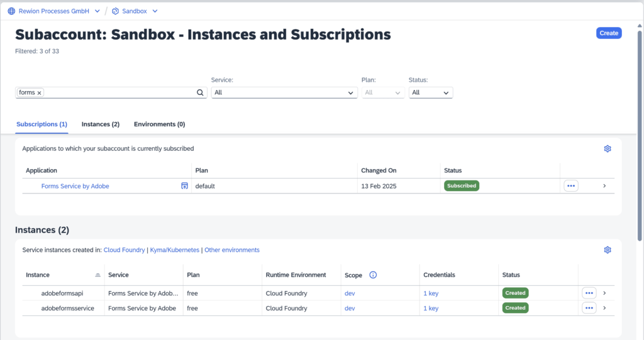Click the Cloud Foundry environment link
This screenshot has width=644, height=340.
(124, 250)
